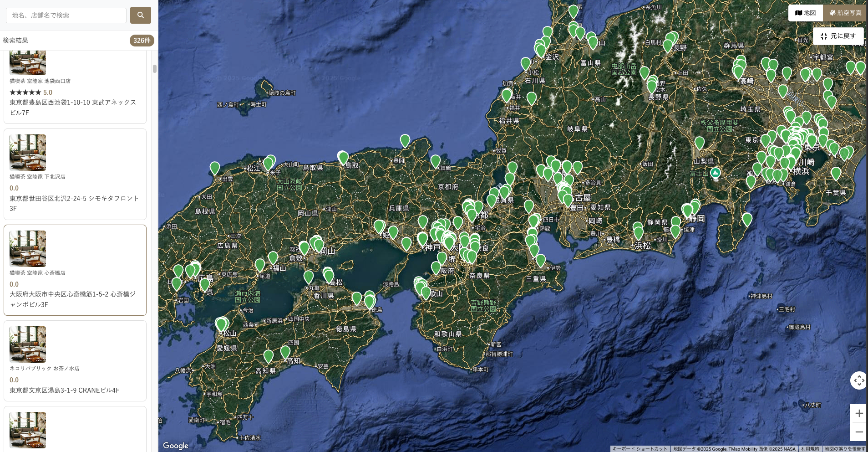Screen dimensions: 868x452
Task: Open 猫喫茶 空陸家 下北沢店 thumbnail
Action: tap(28, 152)
